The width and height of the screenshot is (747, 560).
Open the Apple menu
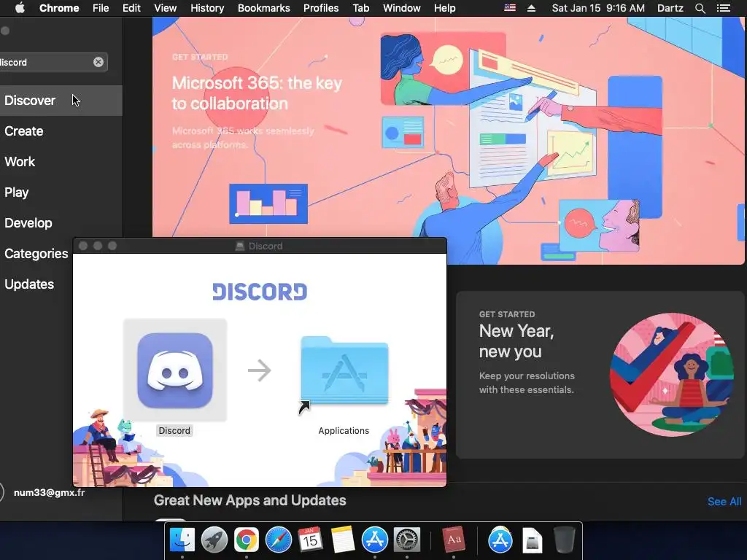20,8
